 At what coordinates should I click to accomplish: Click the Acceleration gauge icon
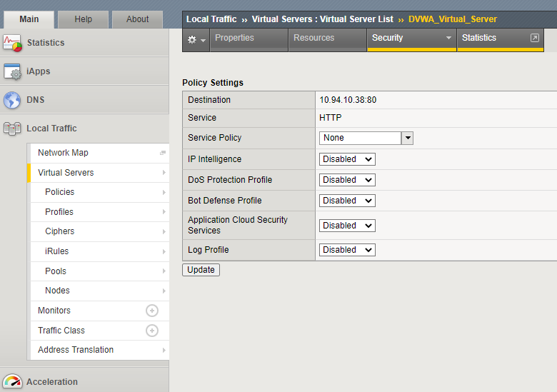[x=12, y=382]
